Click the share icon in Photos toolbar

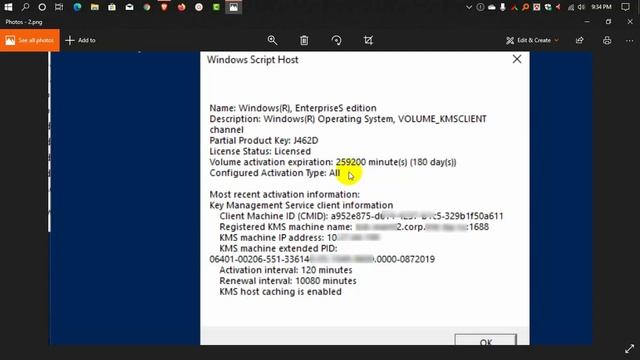(580, 40)
